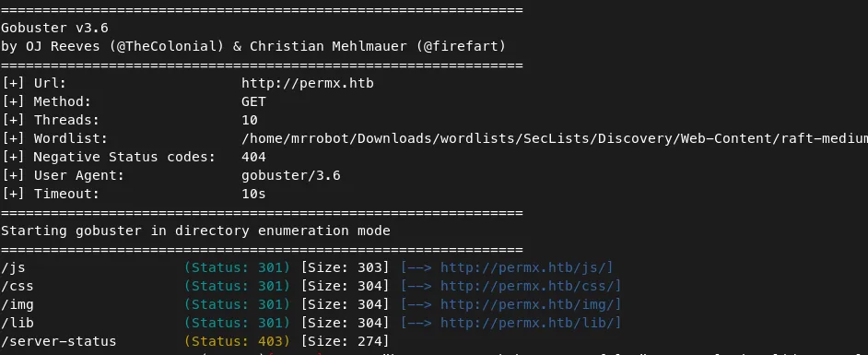Click the '/img' result path
This screenshot has height=355, width=868.
pyautogui.click(x=18, y=304)
